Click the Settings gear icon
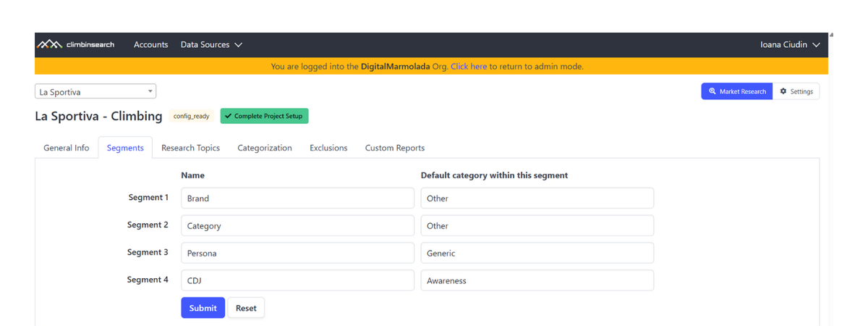Screen dimensions: 868x326 coord(783,91)
